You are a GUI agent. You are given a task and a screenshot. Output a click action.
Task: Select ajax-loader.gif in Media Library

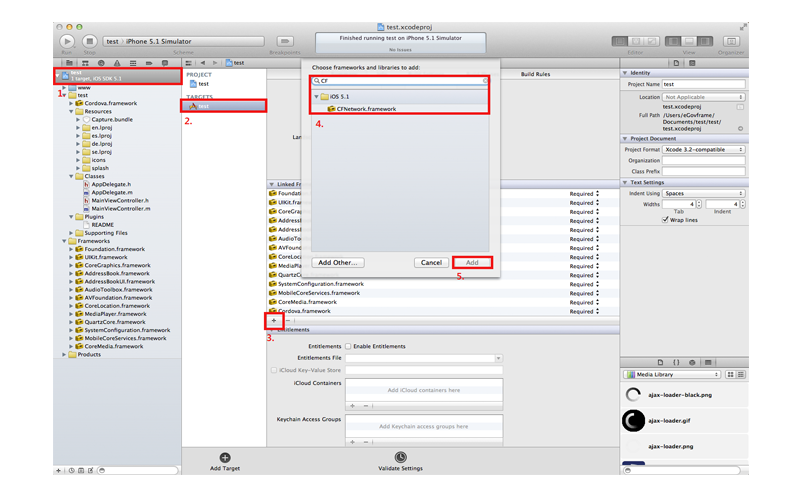coord(668,421)
